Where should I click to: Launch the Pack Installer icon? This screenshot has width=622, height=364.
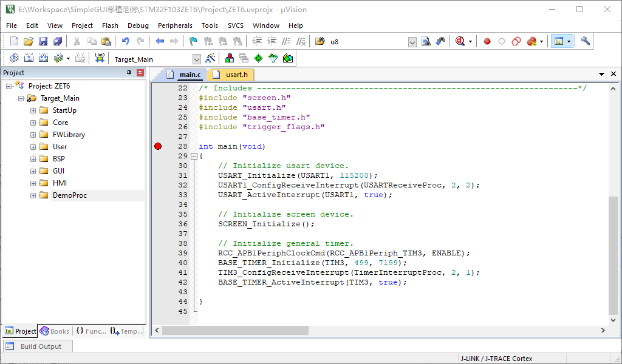[287, 59]
